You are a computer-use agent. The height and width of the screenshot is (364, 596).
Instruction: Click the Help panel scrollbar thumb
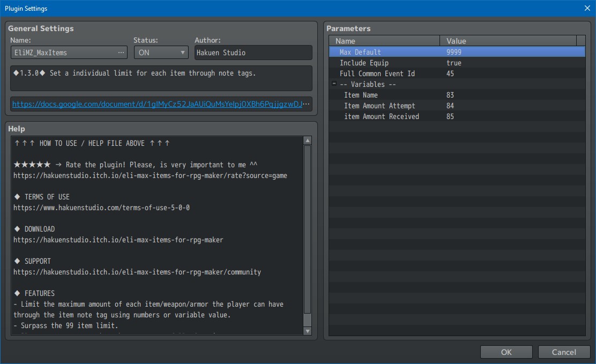[x=307, y=229]
